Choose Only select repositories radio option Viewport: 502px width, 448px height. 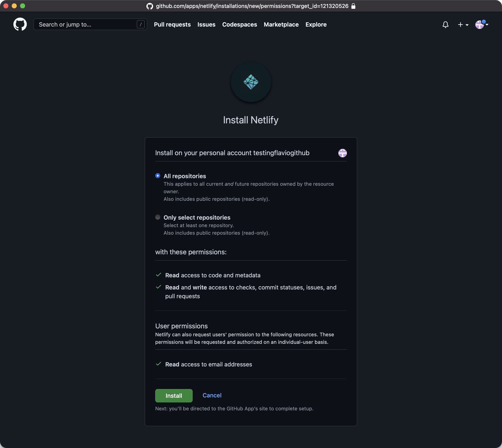(158, 217)
